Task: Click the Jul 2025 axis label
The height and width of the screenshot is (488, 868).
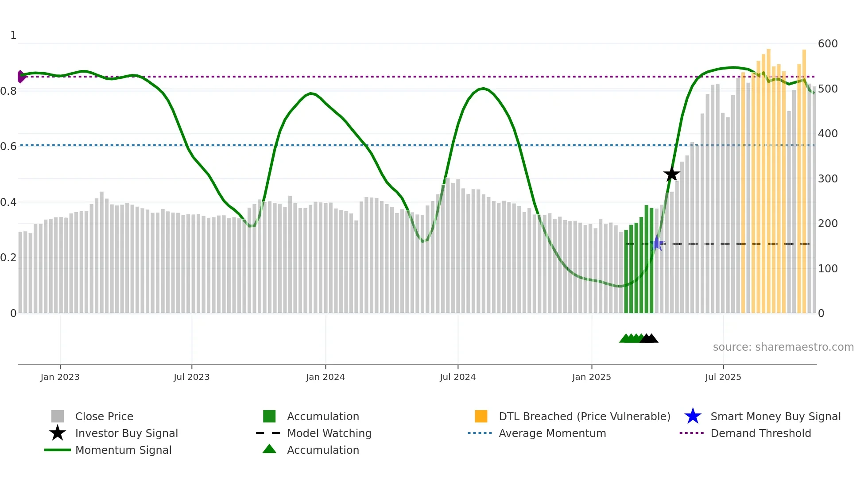Action: [723, 377]
